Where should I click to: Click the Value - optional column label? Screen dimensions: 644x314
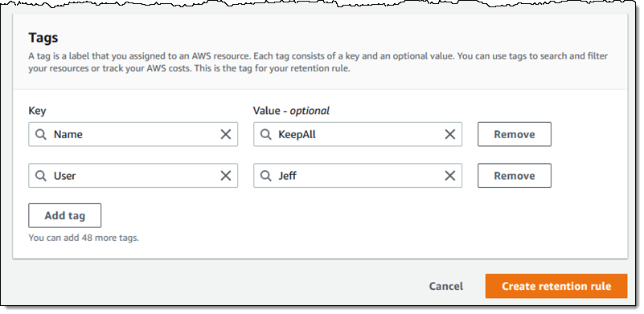291,111
